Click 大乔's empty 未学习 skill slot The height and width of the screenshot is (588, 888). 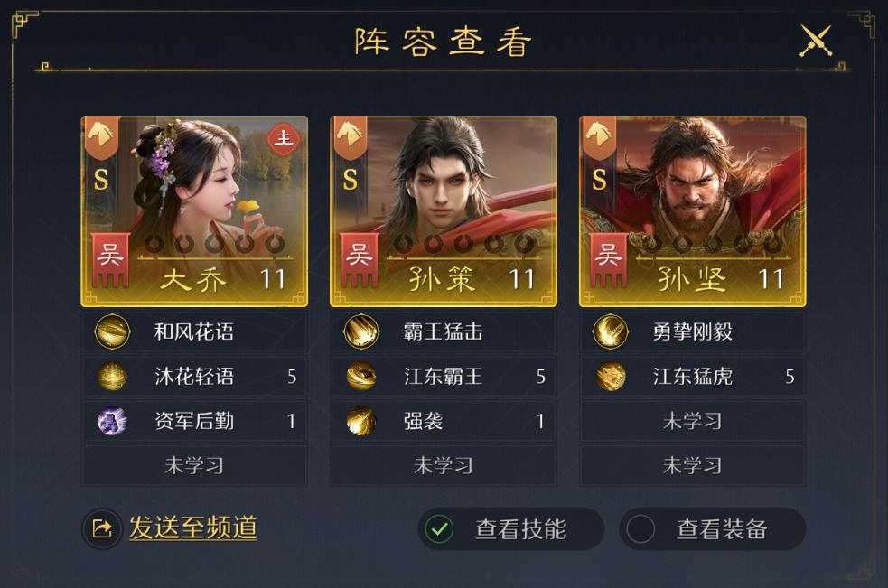(x=194, y=466)
